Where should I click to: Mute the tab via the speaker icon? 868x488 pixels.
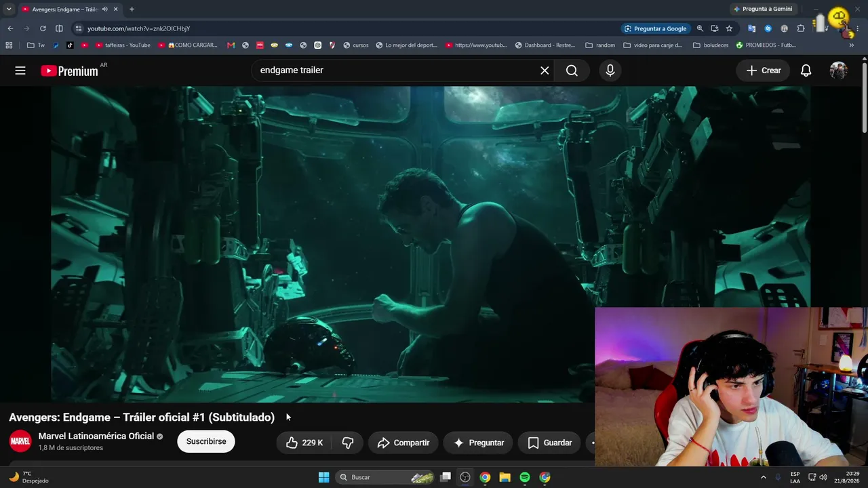104,9
